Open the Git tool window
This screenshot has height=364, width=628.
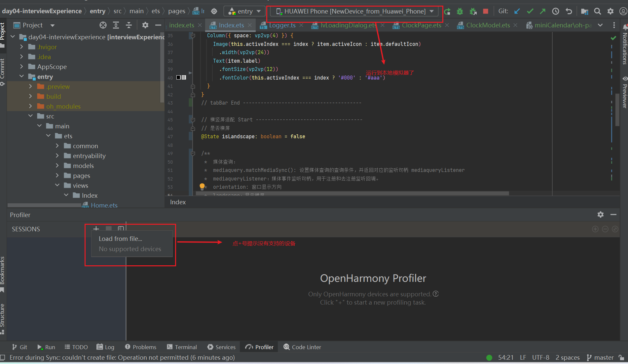pyautogui.click(x=19, y=347)
